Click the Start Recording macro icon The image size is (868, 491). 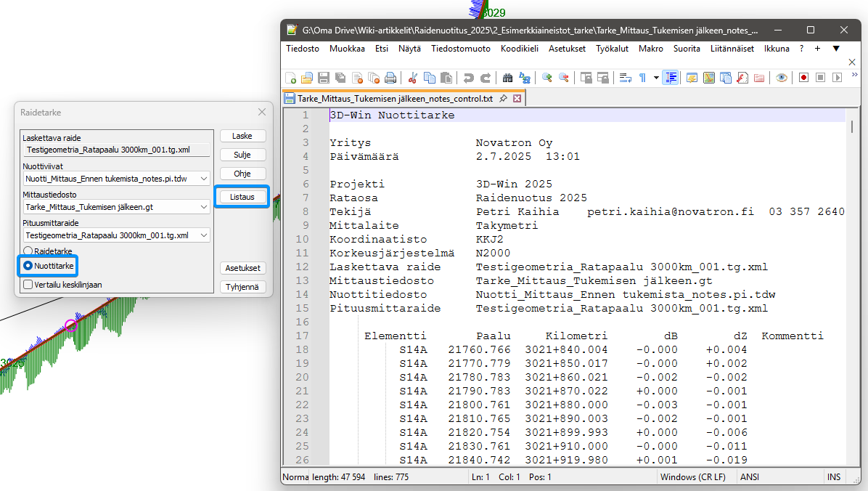tap(803, 78)
